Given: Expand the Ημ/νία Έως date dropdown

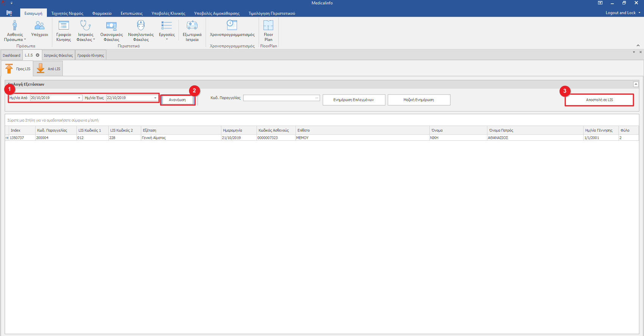Looking at the screenshot, I should tap(155, 98).
